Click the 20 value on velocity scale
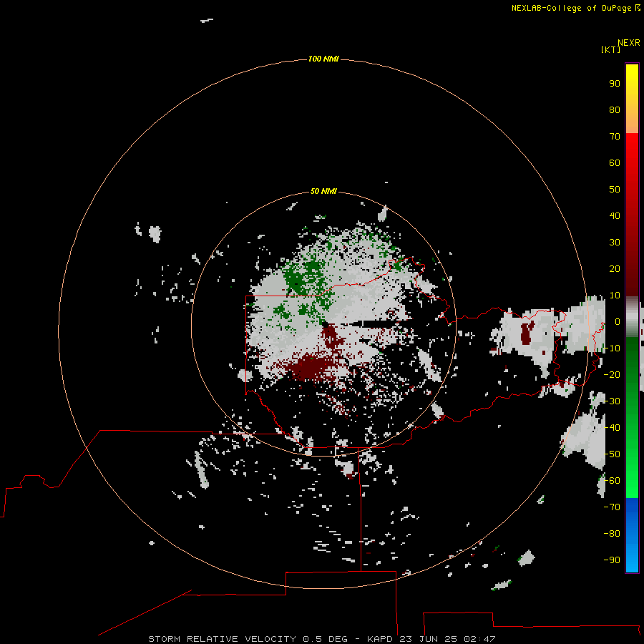 (x=615, y=268)
